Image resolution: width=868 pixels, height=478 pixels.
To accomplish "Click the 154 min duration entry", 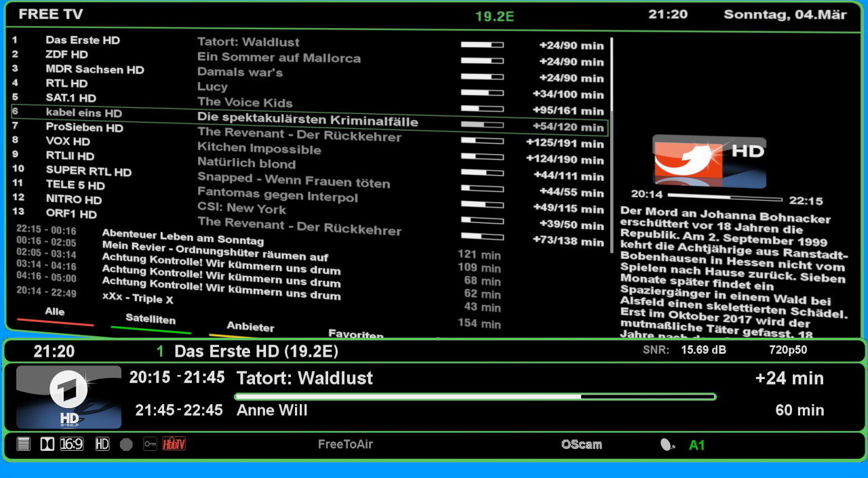I will tap(479, 323).
